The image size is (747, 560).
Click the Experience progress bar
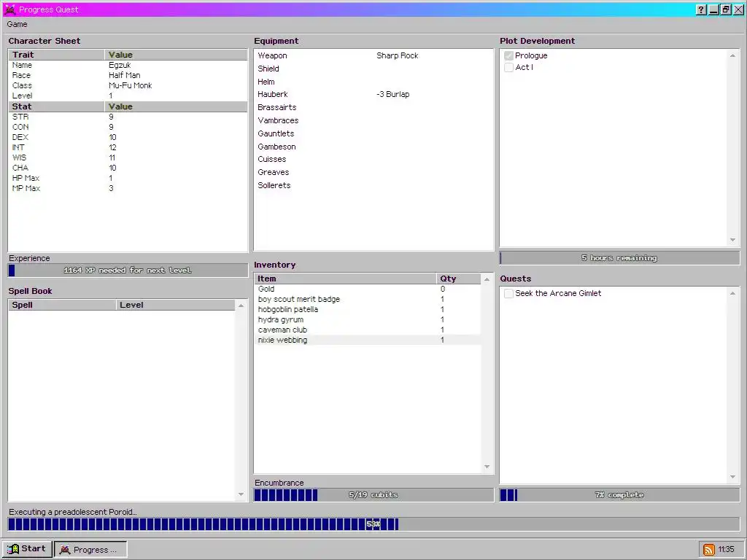pos(128,271)
